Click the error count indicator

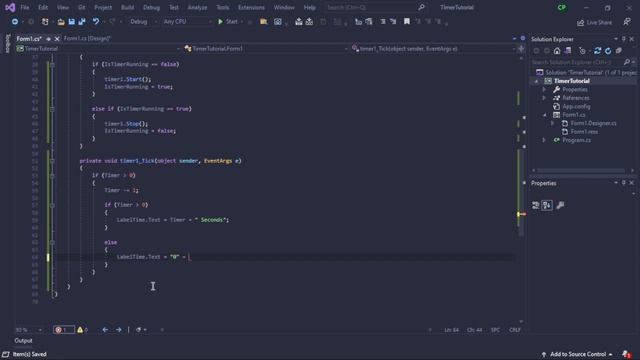(x=64, y=330)
